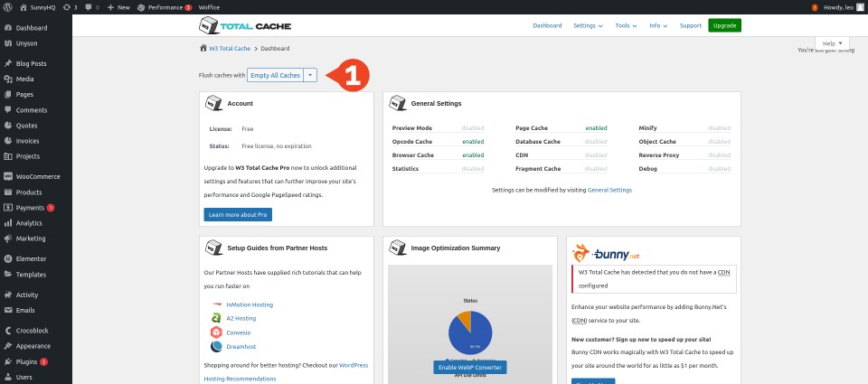Open the Tools dropdown menu

(x=626, y=25)
